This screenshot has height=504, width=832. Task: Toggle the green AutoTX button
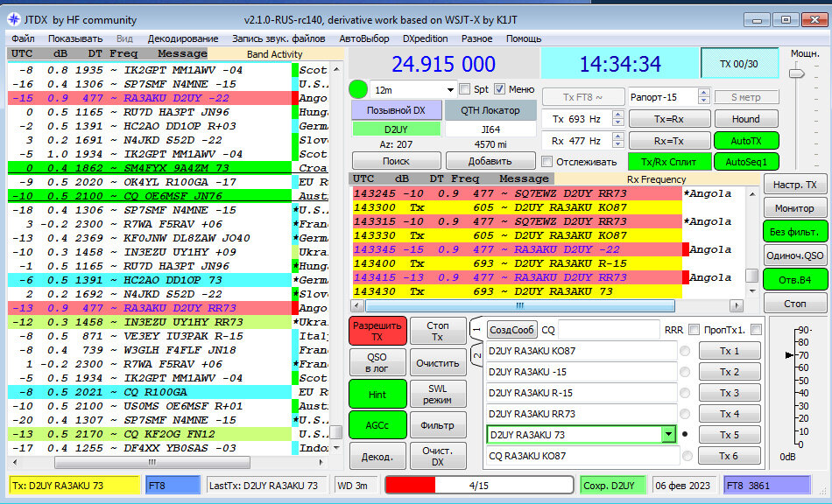point(746,141)
